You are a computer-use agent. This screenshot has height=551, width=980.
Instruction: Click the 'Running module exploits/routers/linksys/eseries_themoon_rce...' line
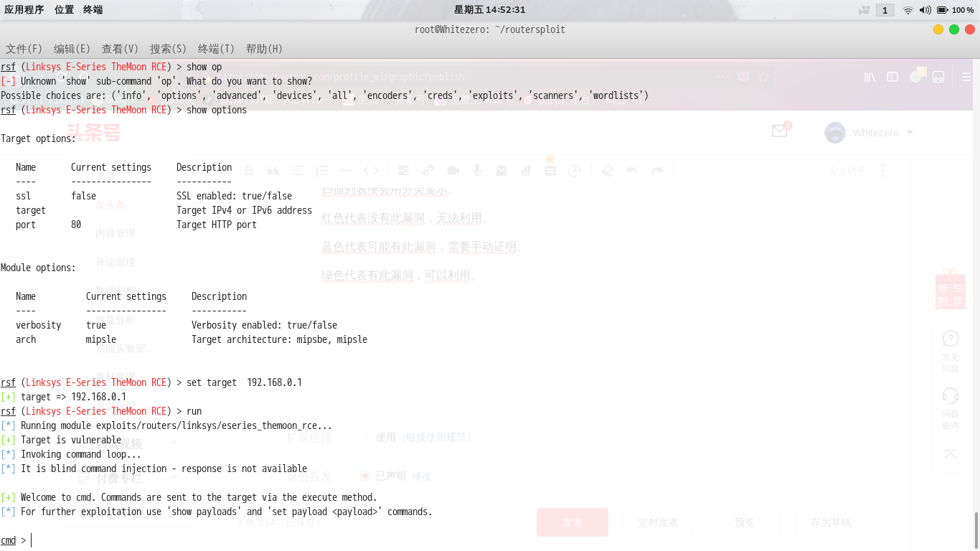176,425
